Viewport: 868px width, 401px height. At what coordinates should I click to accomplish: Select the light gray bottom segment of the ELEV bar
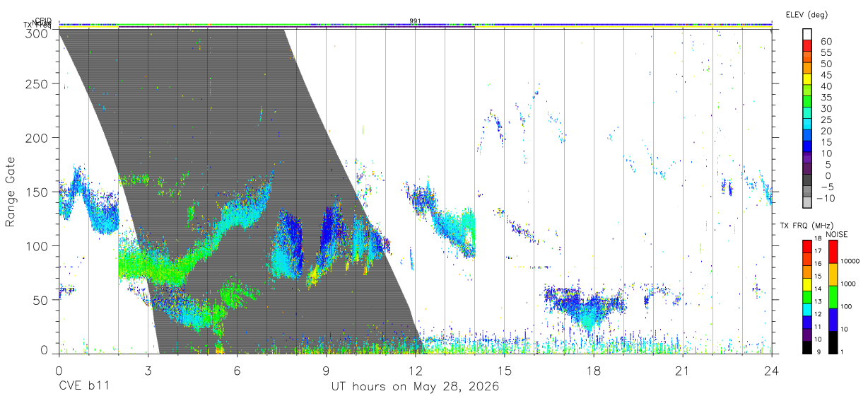808,204
